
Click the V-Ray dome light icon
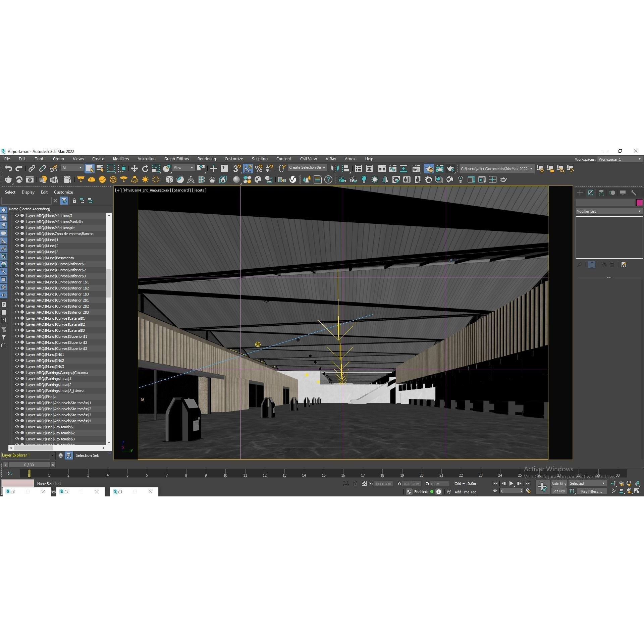92,180
